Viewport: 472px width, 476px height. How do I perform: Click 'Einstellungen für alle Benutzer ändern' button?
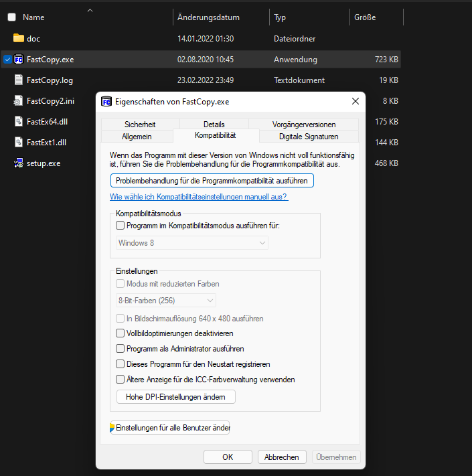169,428
